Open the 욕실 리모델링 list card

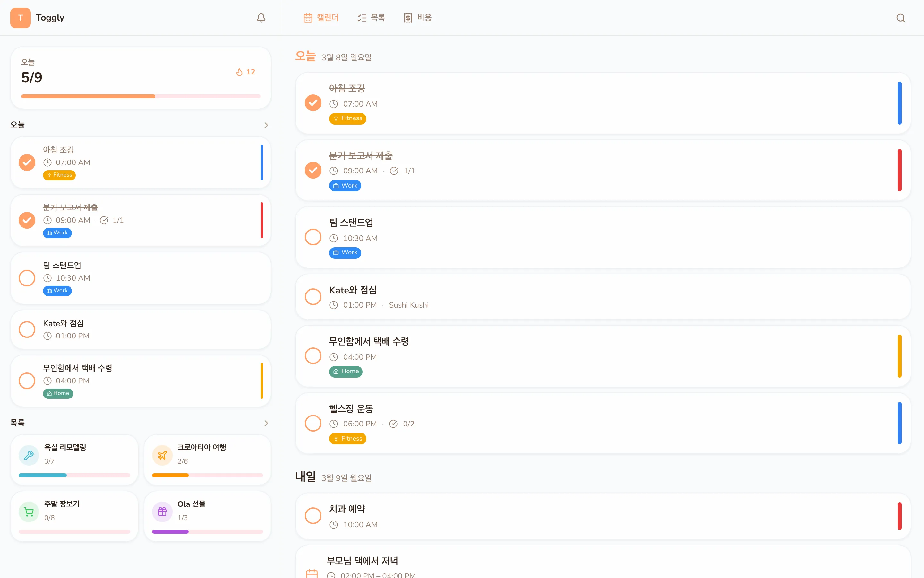pos(74,460)
